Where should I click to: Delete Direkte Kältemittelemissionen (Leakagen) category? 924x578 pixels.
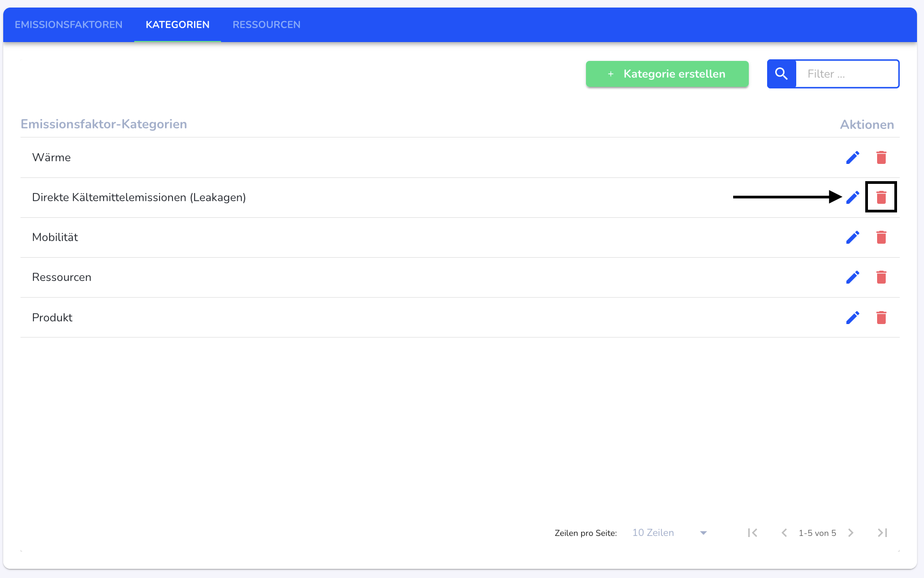[881, 197]
